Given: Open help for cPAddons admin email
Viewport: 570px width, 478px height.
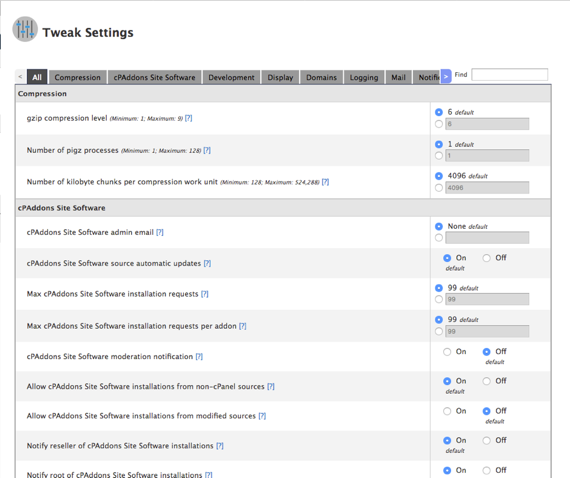Looking at the screenshot, I should click(x=160, y=232).
